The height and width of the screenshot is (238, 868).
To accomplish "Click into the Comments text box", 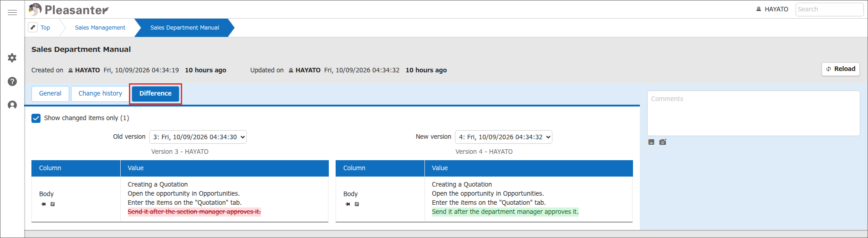I will (x=754, y=113).
